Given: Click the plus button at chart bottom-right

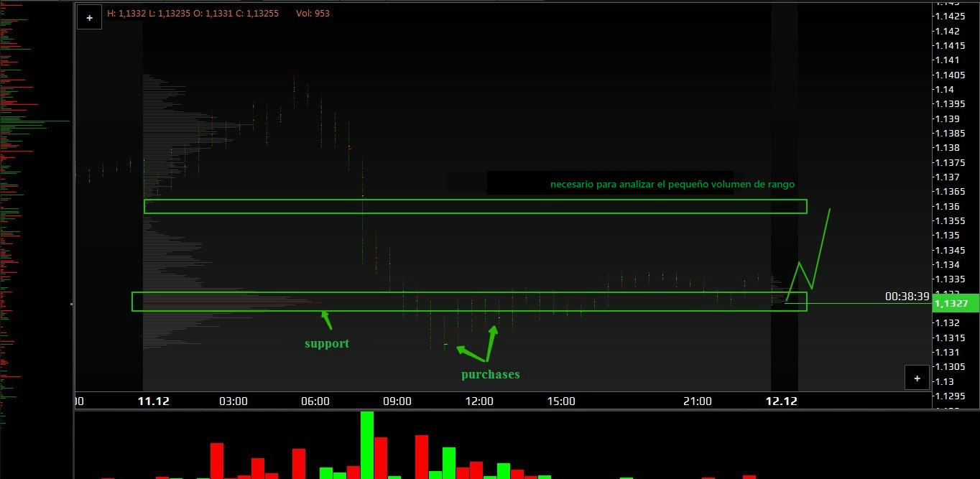Looking at the screenshot, I should [x=917, y=378].
